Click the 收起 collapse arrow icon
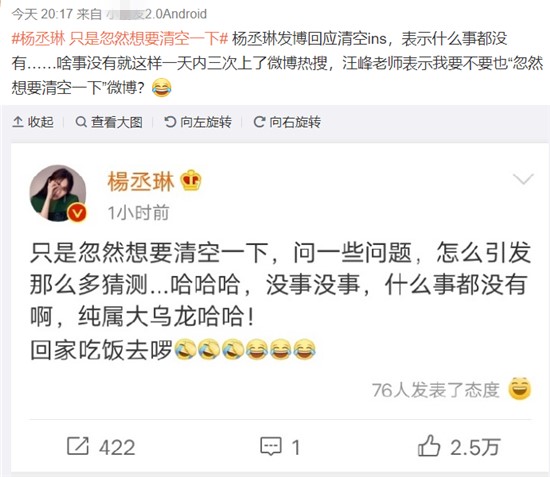The height and width of the screenshot is (477, 550). point(18,122)
